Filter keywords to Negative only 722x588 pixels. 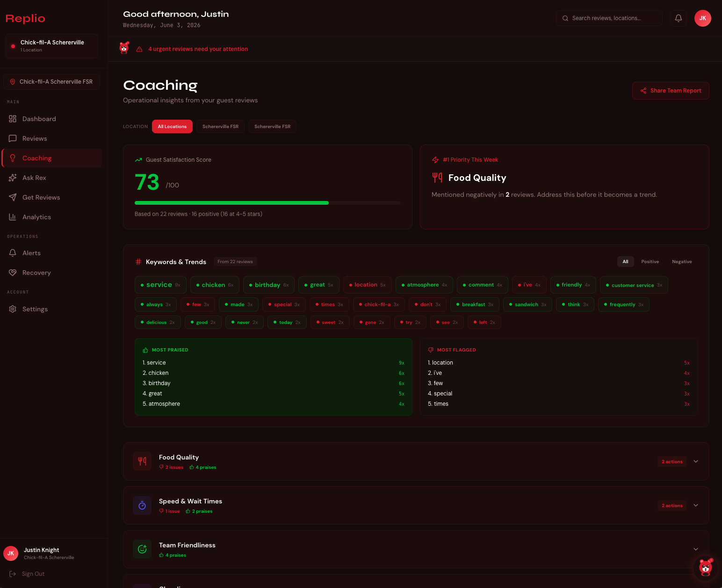click(682, 262)
